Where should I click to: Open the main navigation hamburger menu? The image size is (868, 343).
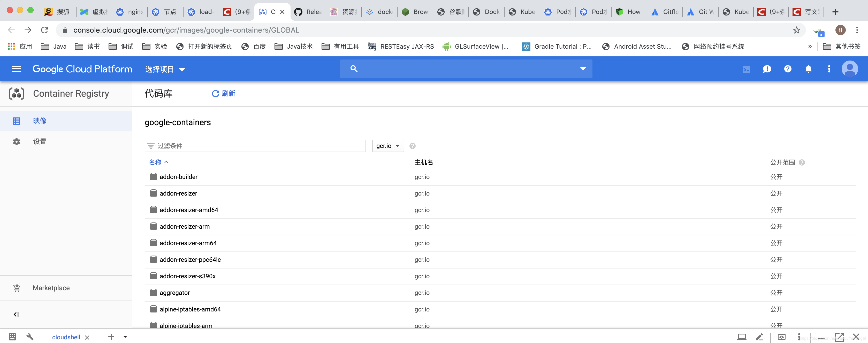(x=16, y=69)
